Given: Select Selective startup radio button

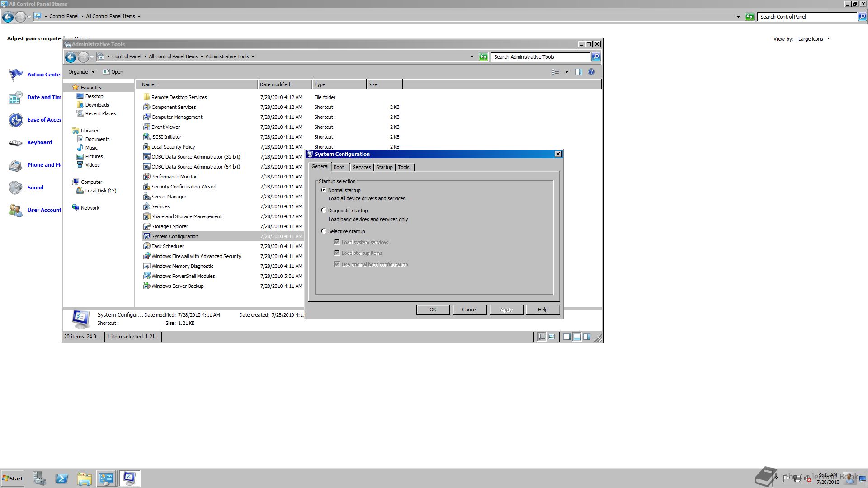Looking at the screenshot, I should tap(324, 231).
